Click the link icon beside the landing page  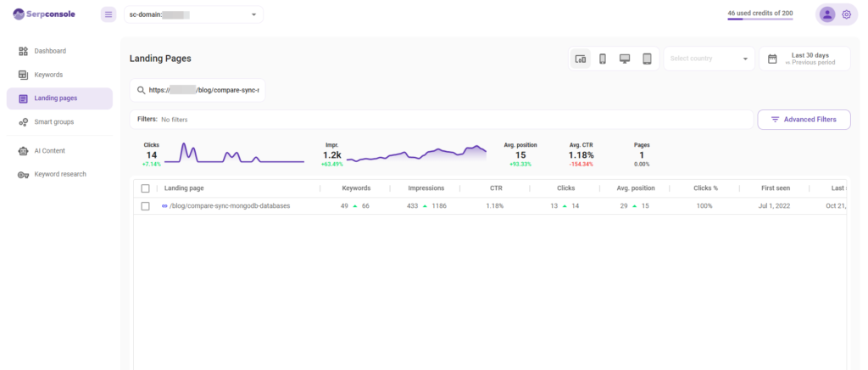(x=164, y=206)
